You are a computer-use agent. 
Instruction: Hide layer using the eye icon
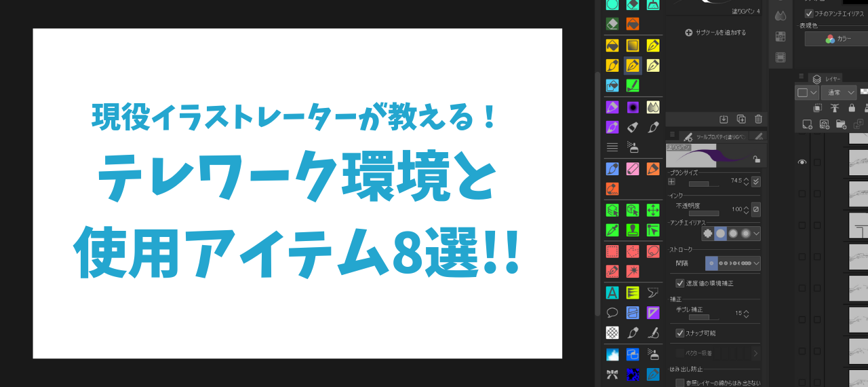(x=802, y=162)
